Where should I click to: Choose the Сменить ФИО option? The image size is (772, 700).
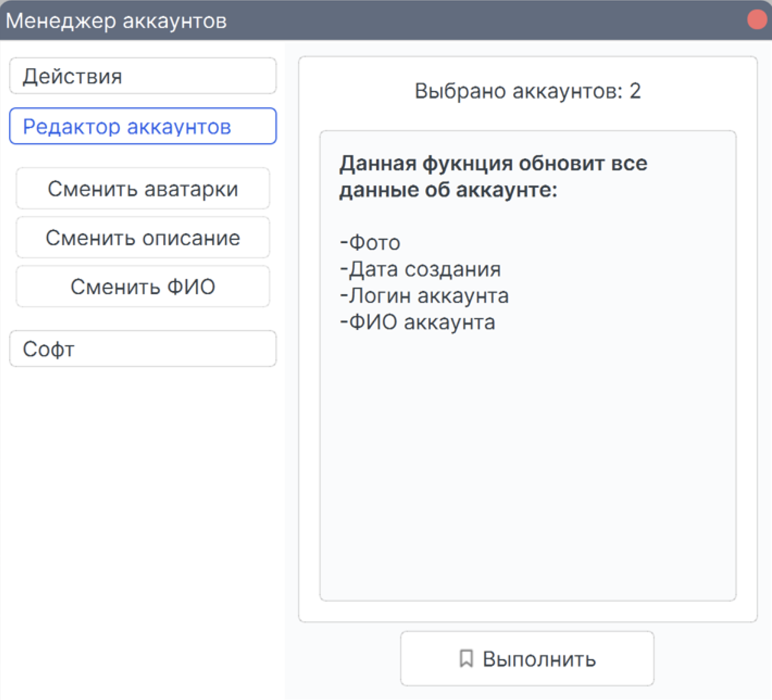click(x=143, y=287)
